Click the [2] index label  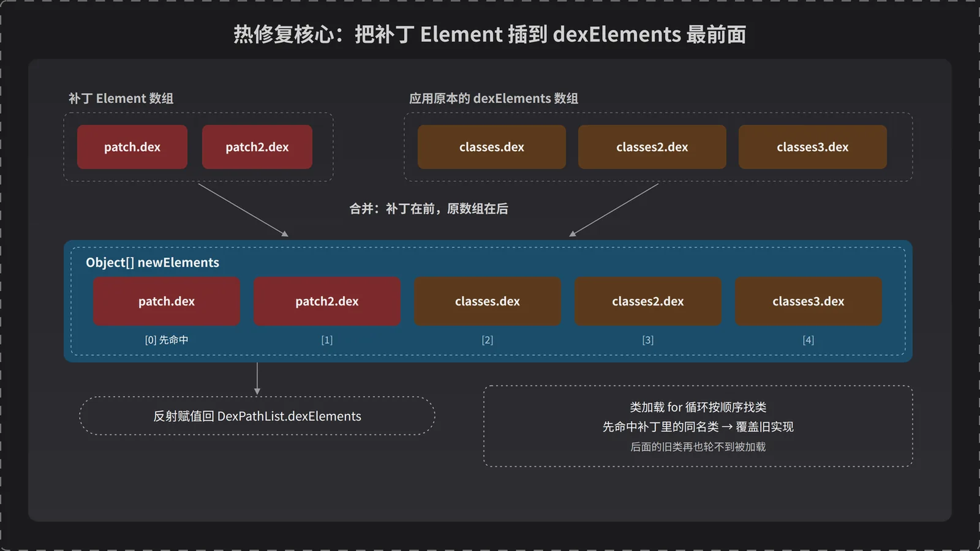pos(488,340)
